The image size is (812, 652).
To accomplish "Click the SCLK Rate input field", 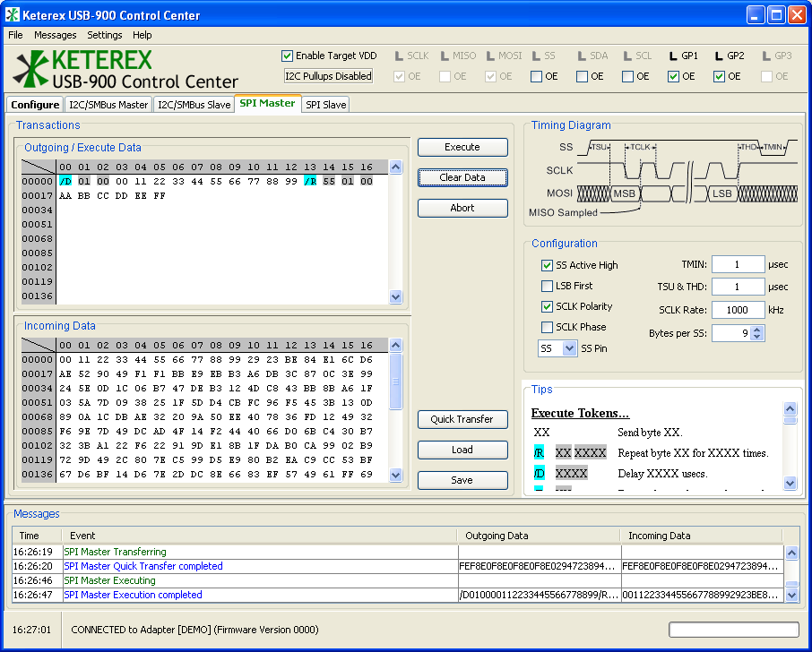I will pos(738,310).
